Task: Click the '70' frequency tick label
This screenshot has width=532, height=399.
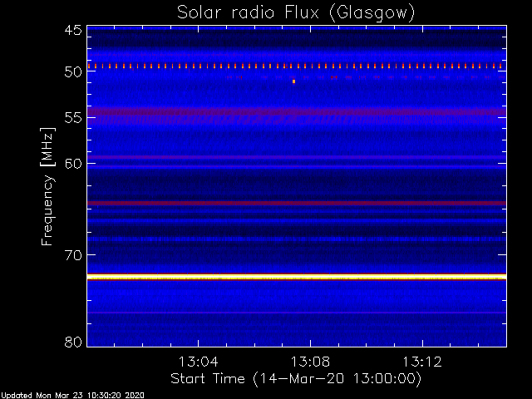Action: coord(73,255)
